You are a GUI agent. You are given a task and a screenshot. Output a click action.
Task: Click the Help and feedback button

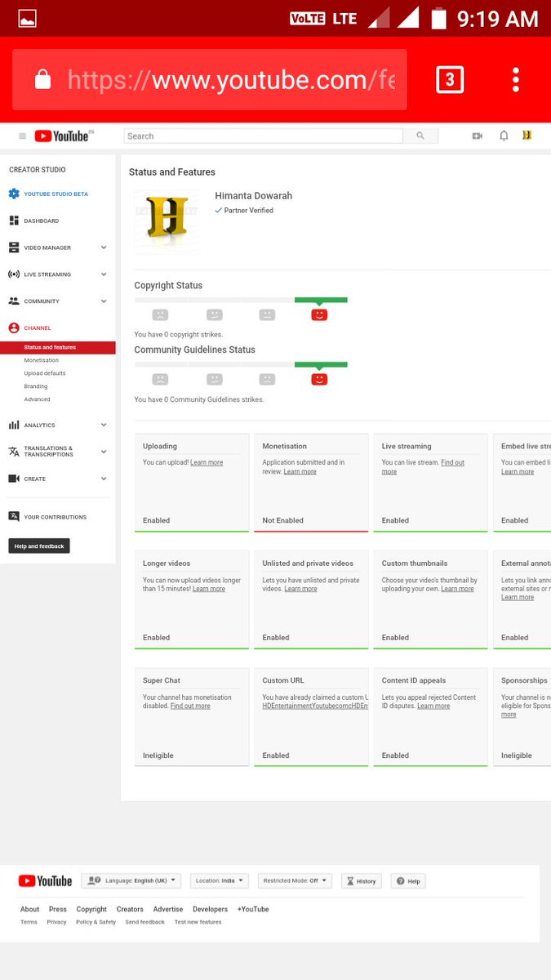[x=39, y=546]
